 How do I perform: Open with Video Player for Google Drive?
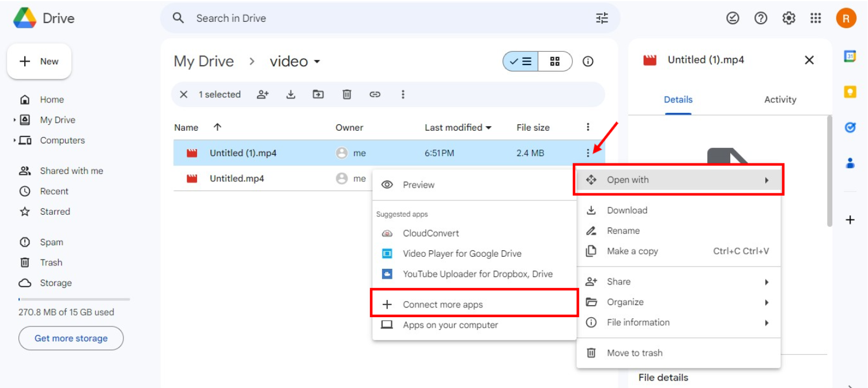[474, 254]
